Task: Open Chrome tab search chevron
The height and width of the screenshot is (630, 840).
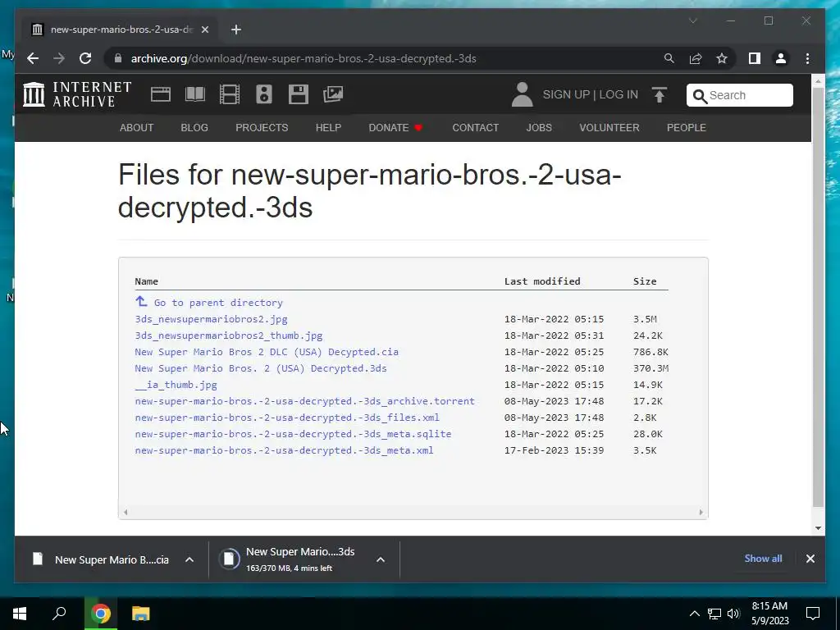Action: [x=692, y=21]
